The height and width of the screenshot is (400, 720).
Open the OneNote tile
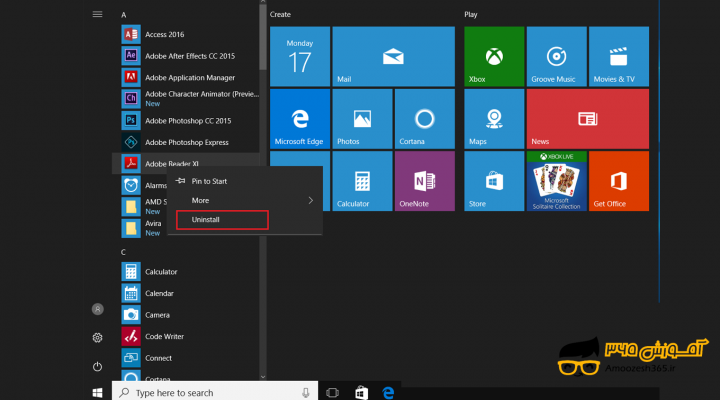point(425,181)
